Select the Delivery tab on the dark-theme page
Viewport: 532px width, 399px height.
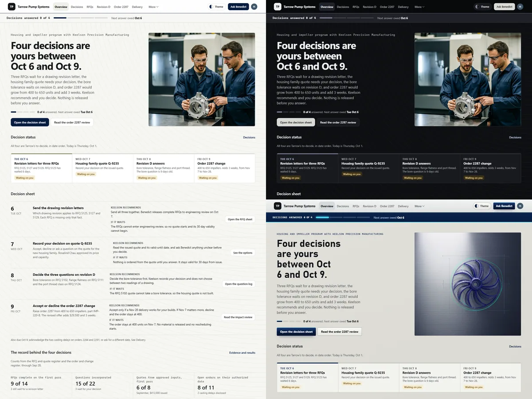point(403,7)
